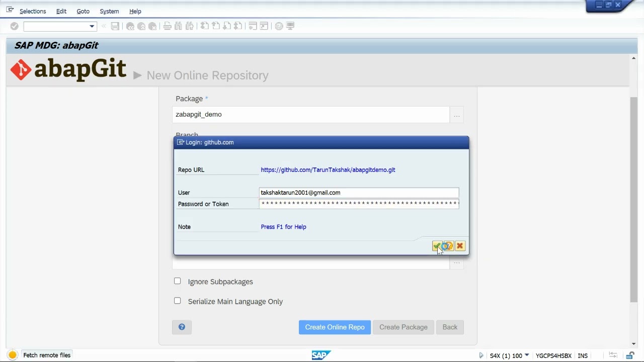Click the Back toolbar icon
Viewport: 644px width, 362px height.
coord(130,26)
